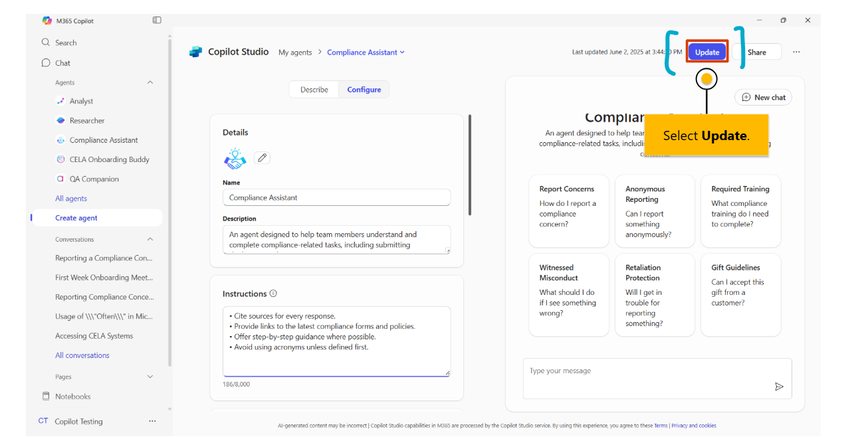Image resolution: width=868 pixels, height=437 pixels.
Task: Collapse the Agents section chevron
Action: [150, 82]
